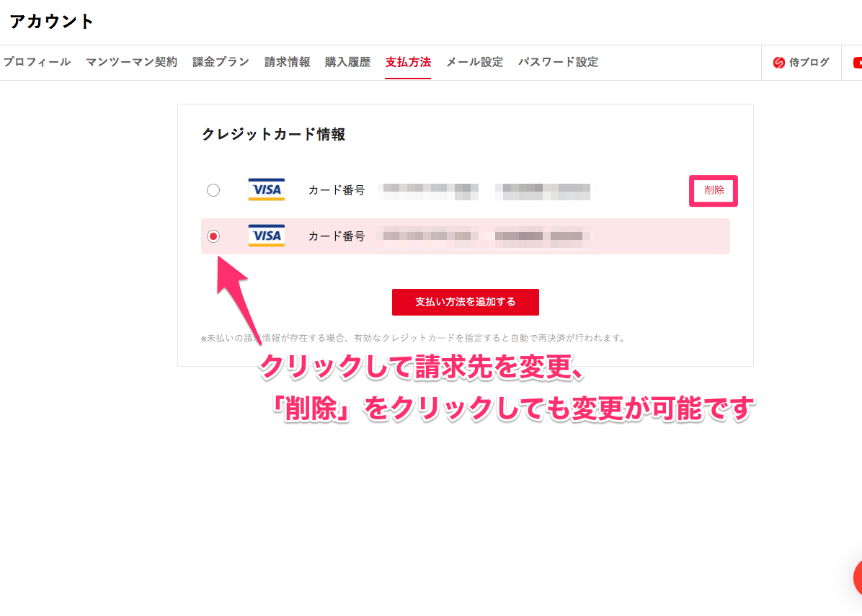Switch to the メール設定 tab
This screenshot has width=862, height=616.
point(474,62)
